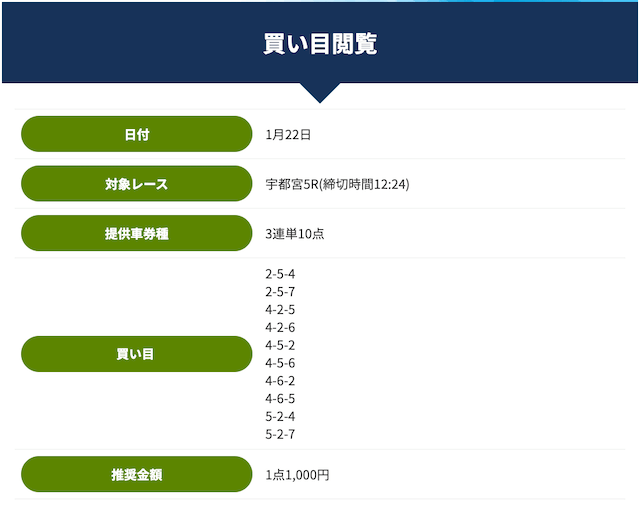This screenshot has width=640, height=512.
Task: Click the downward triangle under the header
Action: pos(320,93)
